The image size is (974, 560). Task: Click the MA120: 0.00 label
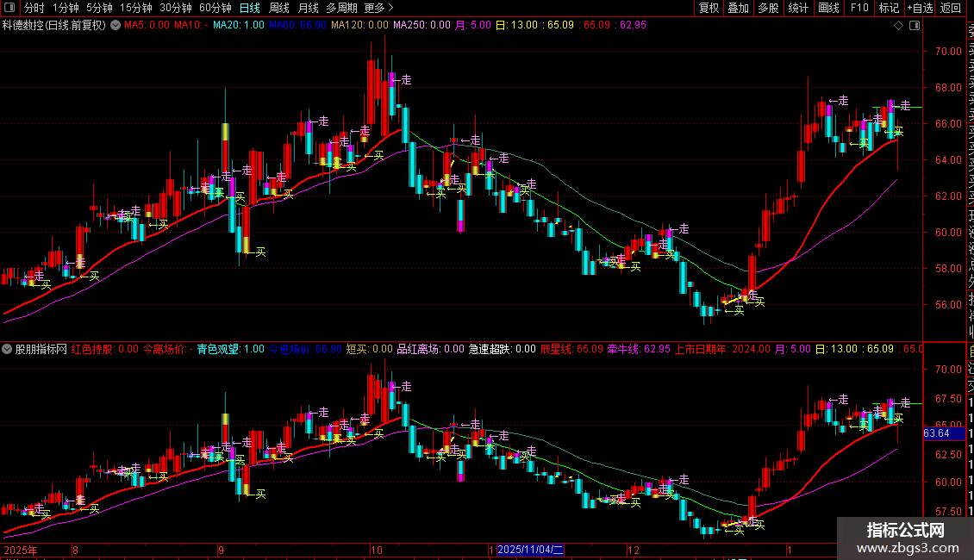coord(359,25)
